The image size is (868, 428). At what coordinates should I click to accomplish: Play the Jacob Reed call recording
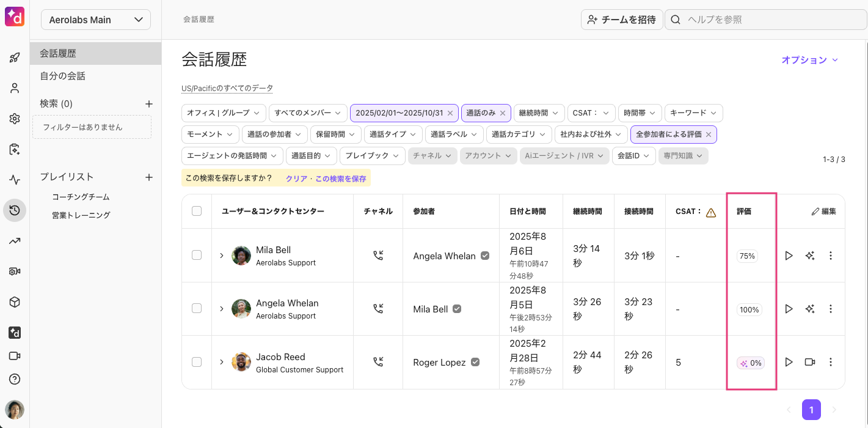[x=789, y=362]
